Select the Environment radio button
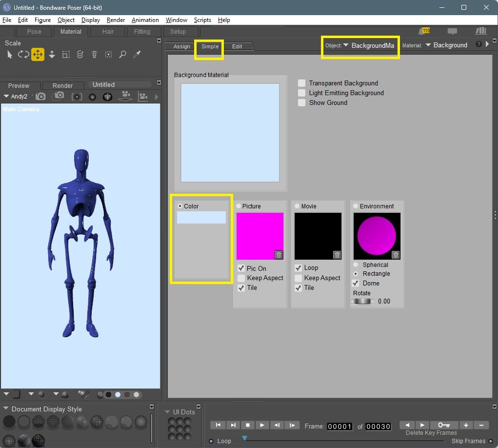 (x=356, y=206)
